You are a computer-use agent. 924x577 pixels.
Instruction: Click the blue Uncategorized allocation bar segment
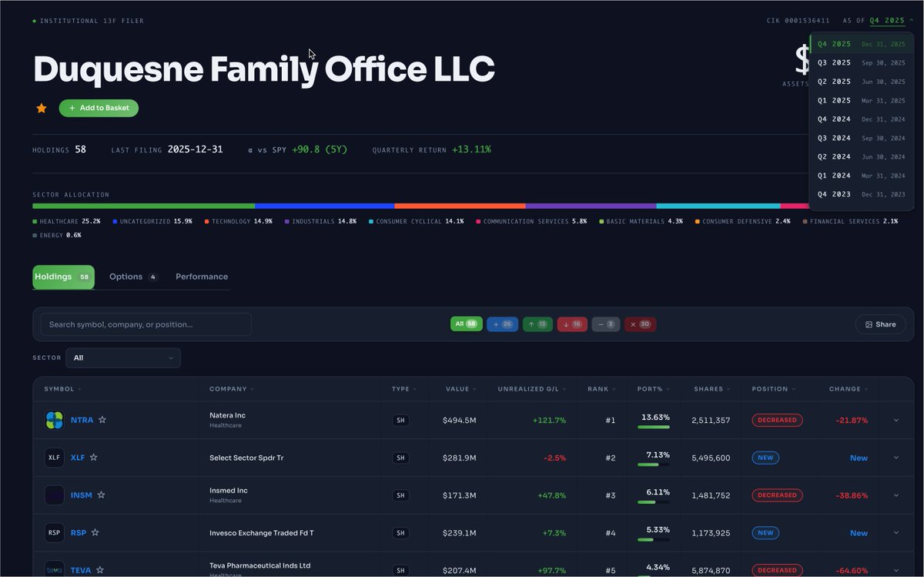coord(324,206)
